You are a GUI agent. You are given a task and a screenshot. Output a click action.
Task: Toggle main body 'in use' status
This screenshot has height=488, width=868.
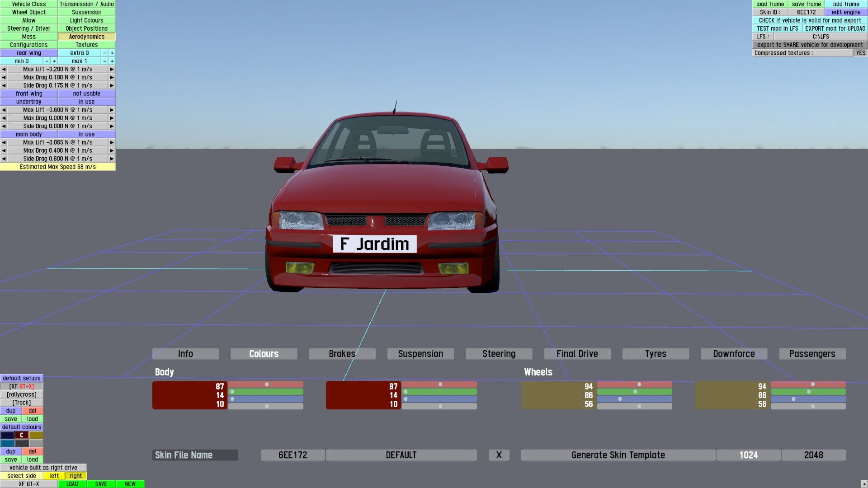click(x=86, y=134)
